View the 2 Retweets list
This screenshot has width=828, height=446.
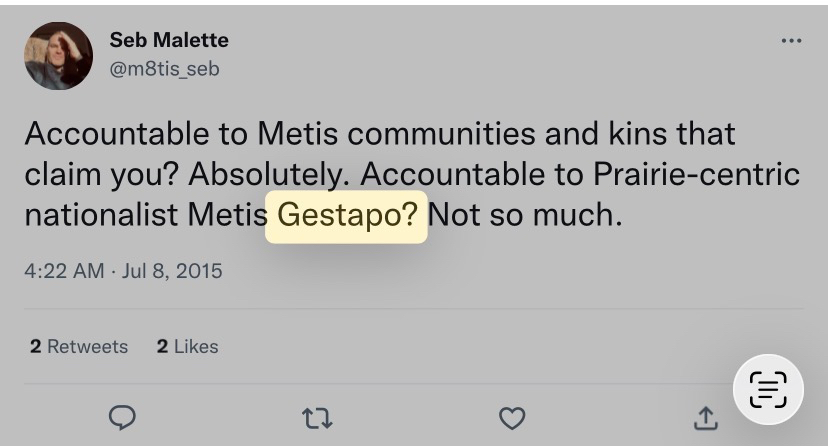[x=79, y=347]
